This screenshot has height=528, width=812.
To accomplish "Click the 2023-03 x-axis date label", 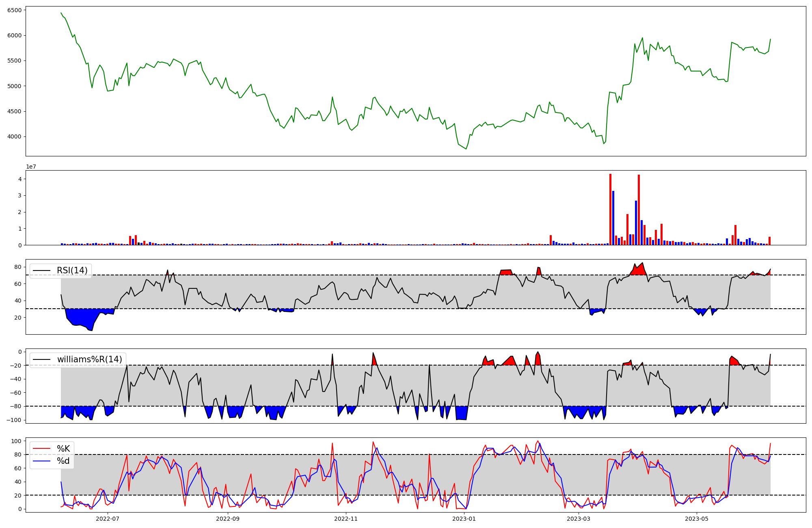I will 578,519.
